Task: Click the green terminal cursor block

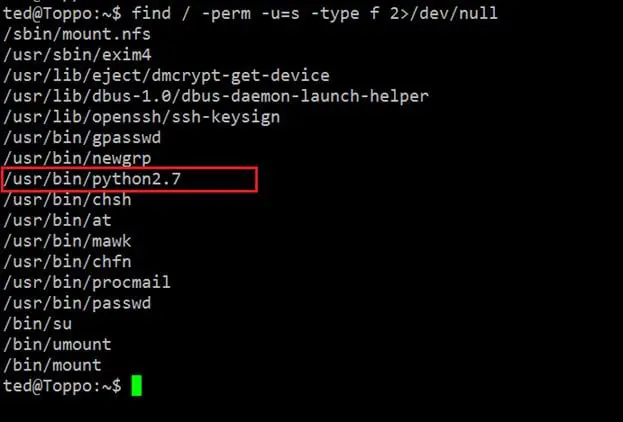Action: [136, 386]
